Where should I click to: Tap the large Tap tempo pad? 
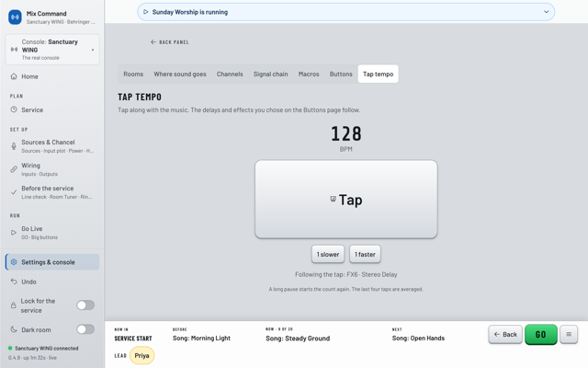tap(346, 199)
